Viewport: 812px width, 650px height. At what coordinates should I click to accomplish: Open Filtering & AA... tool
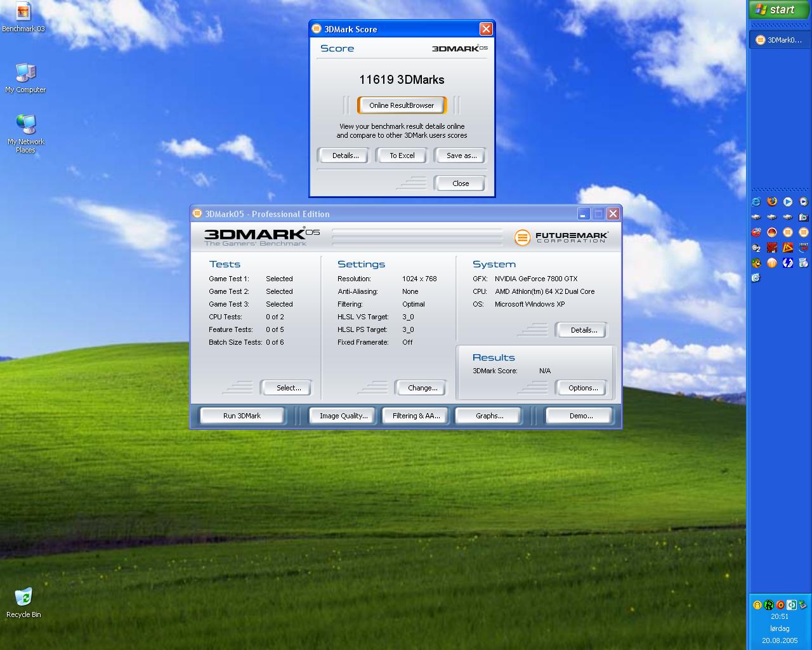coord(416,416)
